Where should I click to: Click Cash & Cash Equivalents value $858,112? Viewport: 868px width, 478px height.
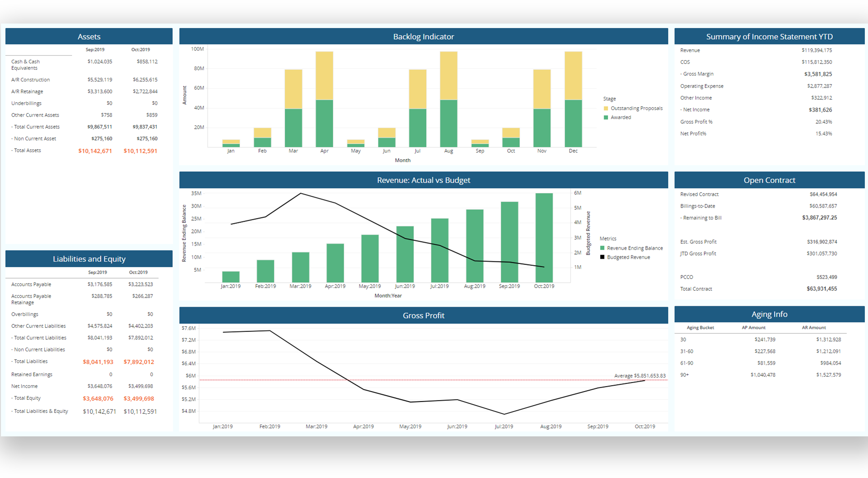point(147,62)
